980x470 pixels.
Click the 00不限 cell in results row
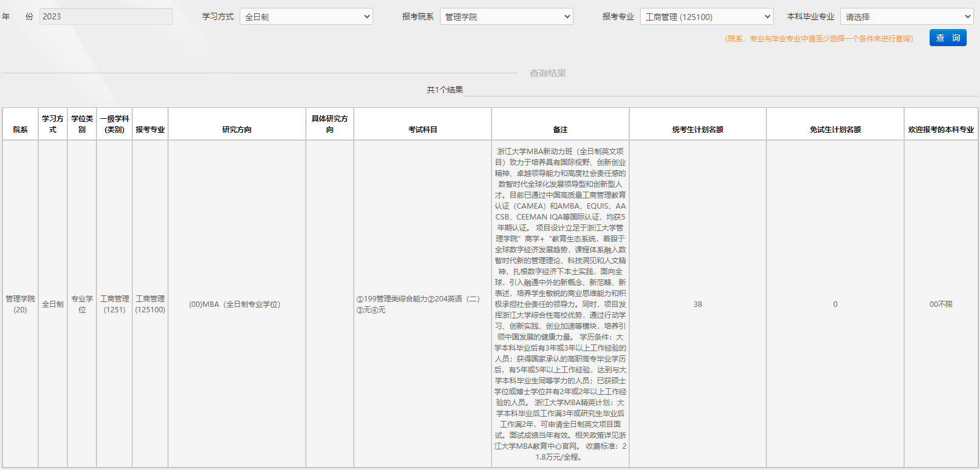(x=941, y=304)
